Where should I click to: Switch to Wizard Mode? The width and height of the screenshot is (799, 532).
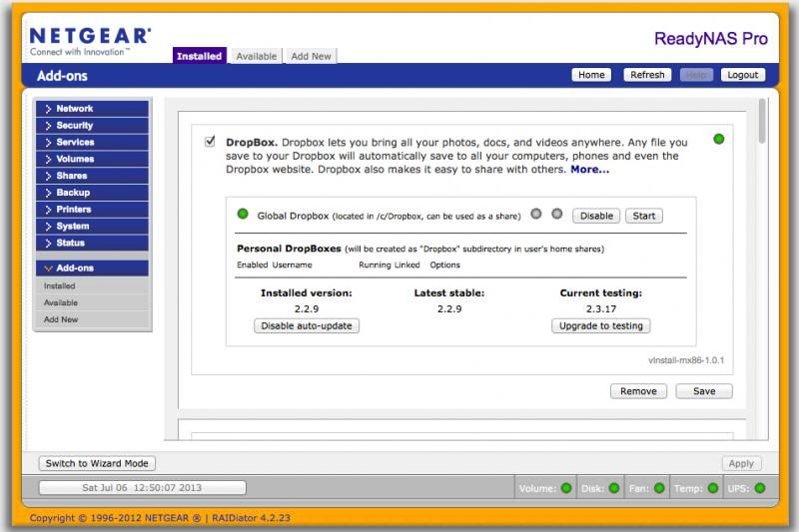coord(97,463)
